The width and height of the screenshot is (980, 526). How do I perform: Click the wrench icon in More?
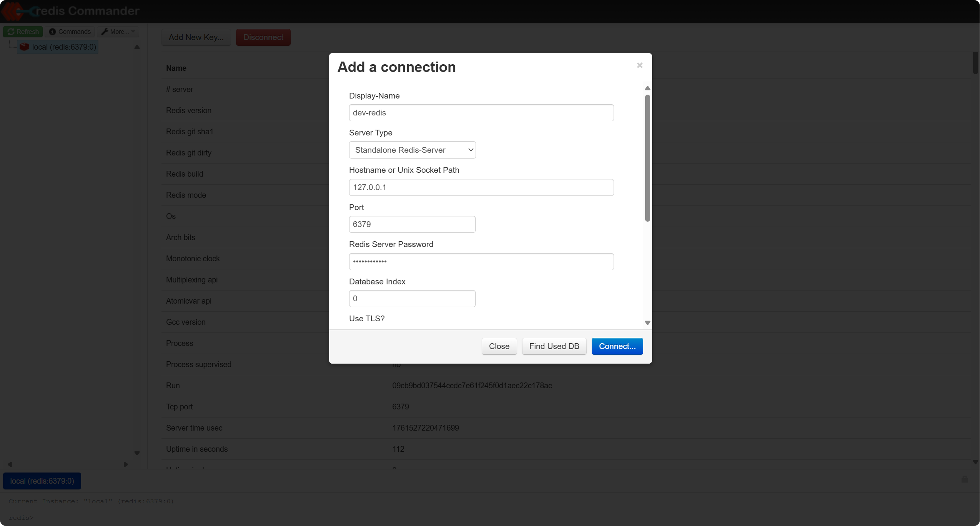tap(105, 32)
